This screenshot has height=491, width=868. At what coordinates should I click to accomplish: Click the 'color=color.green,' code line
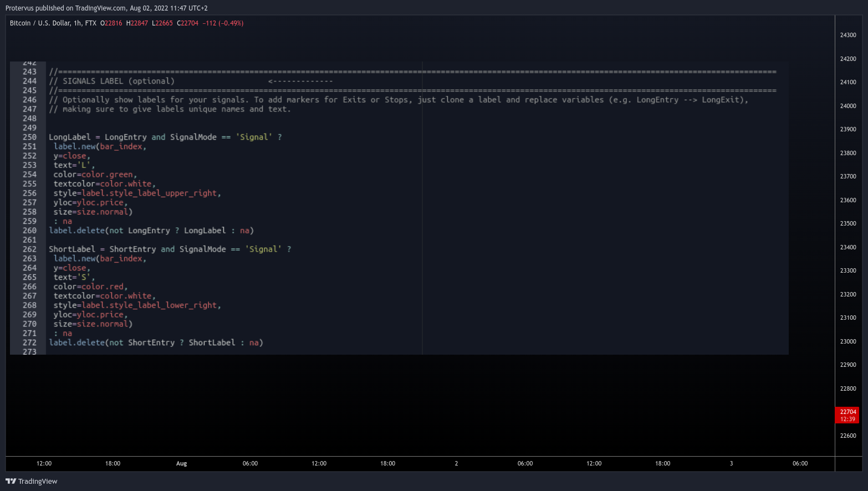point(95,174)
